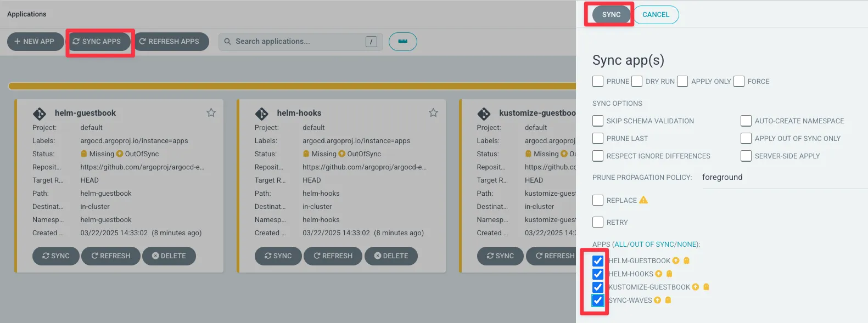
Task: Enable the DRY RUN checkbox
Action: coord(637,81)
